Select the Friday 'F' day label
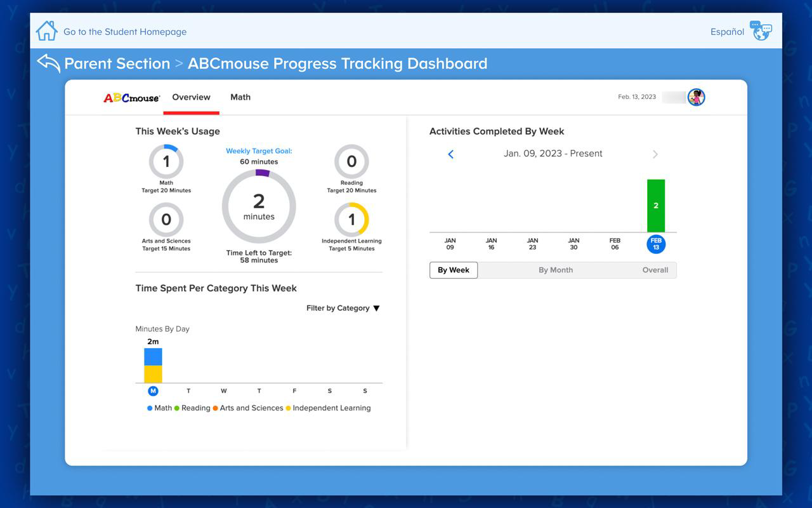 (x=294, y=391)
